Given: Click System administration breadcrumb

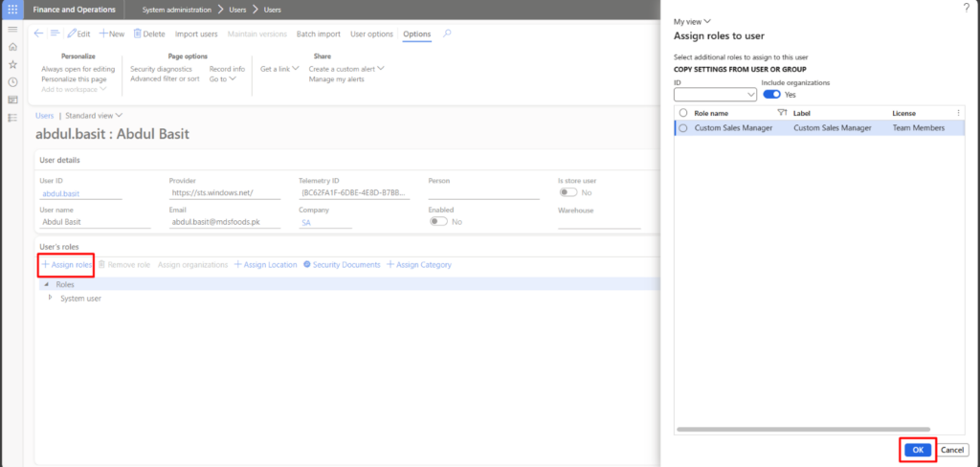Looking at the screenshot, I should coord(177,10).
